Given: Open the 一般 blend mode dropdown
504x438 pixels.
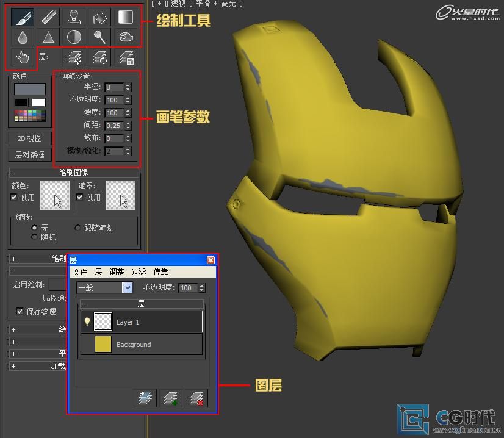Looking at the screenshot, I should coord(128,287).
